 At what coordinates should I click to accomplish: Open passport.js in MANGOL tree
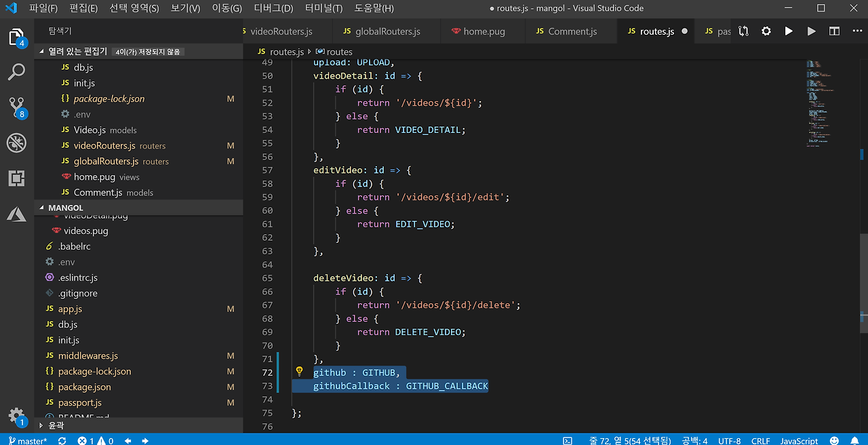[x=138, y=402]
